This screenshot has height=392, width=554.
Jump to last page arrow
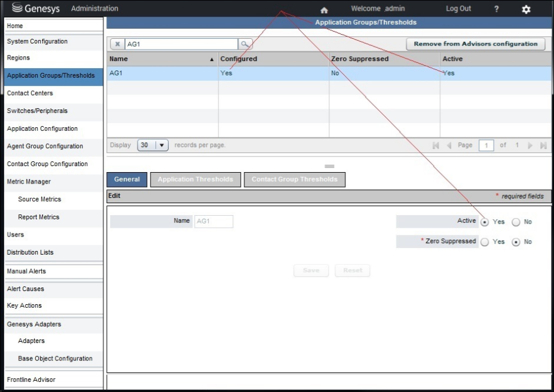tap(543, 146)
